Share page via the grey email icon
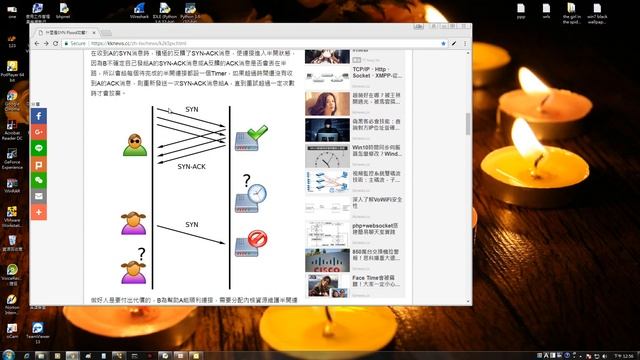The width and height of the screenshot is (640, 360). tap(39, 196)
